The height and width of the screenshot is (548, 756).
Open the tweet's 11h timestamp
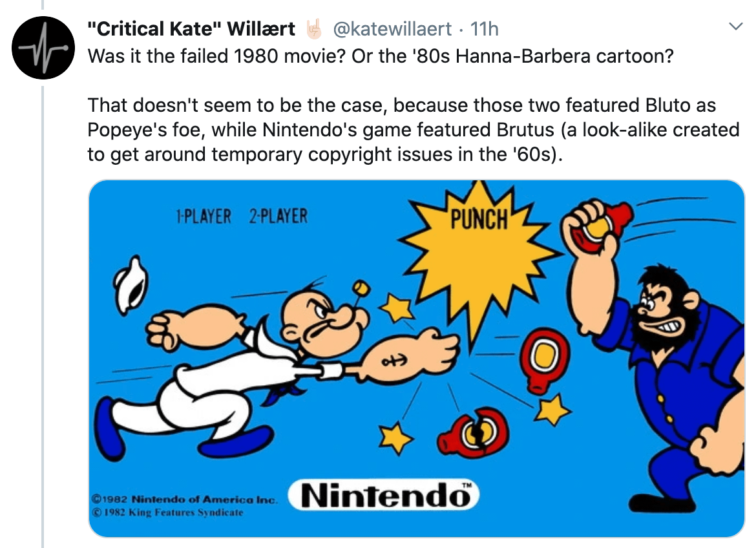(485, 29)
